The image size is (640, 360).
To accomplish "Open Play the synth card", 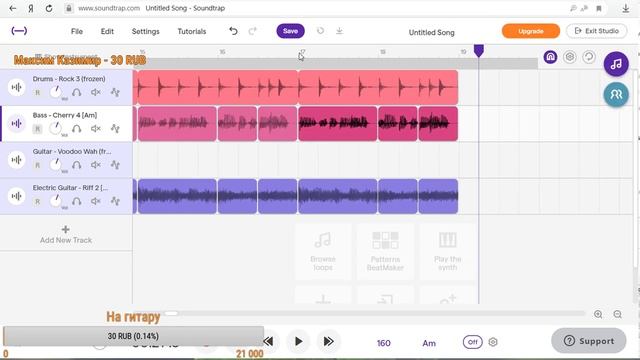I will click(x=447, y=251).
